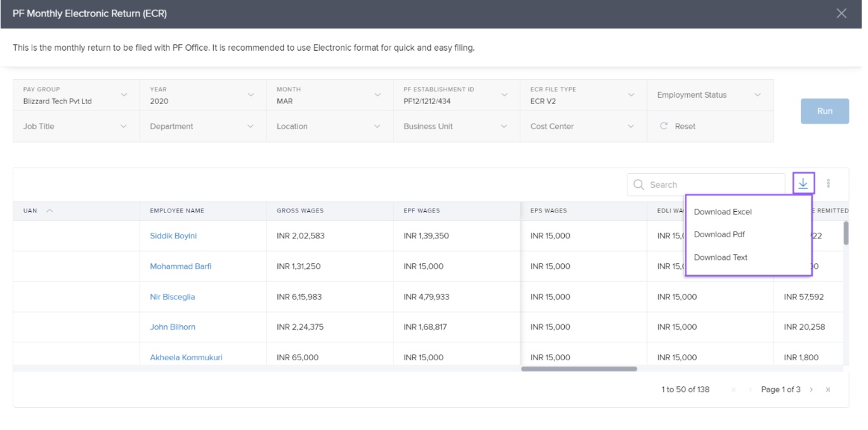Viewport: 868px width, 430px height.
Task: Choose Download Excel from the menu
Action: click(723, 212)
